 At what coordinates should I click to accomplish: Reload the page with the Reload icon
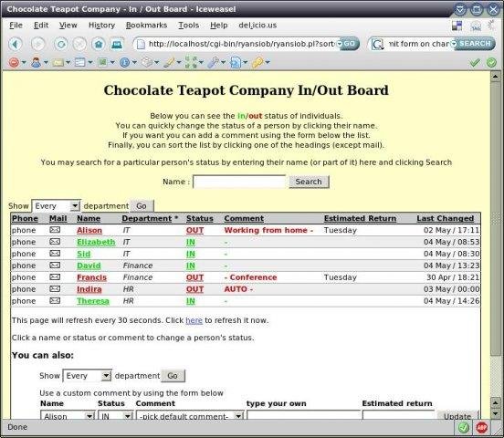click(x=60, y=44)
